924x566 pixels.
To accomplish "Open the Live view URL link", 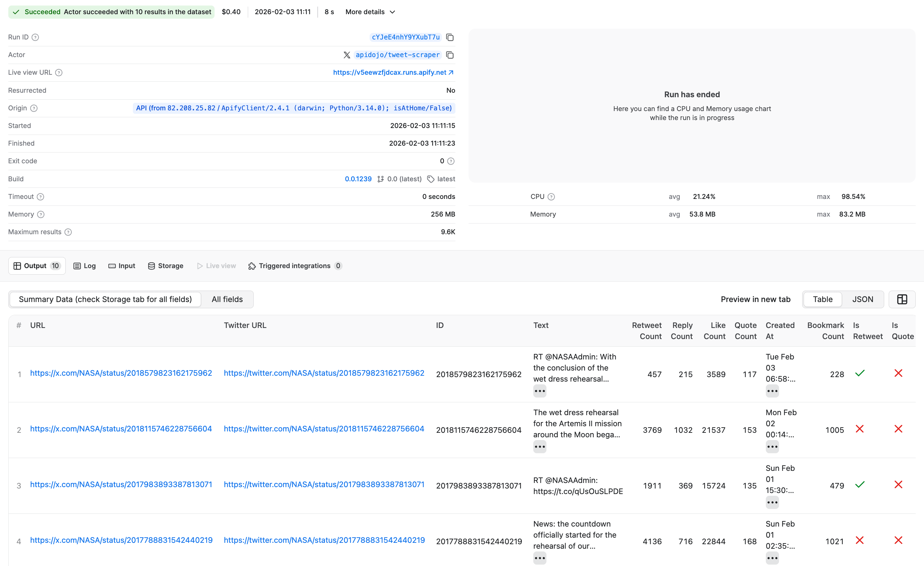I will click(393, 72).
